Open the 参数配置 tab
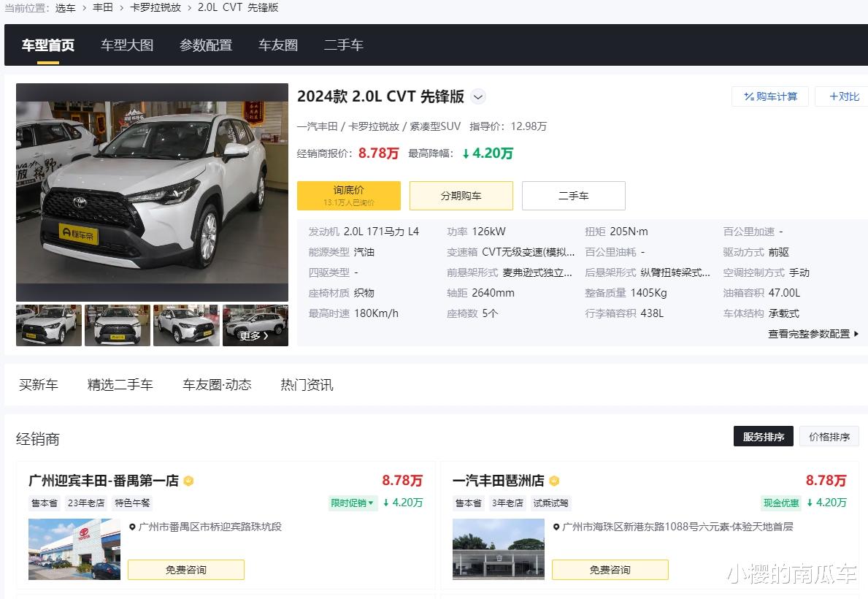 [206, 45]
